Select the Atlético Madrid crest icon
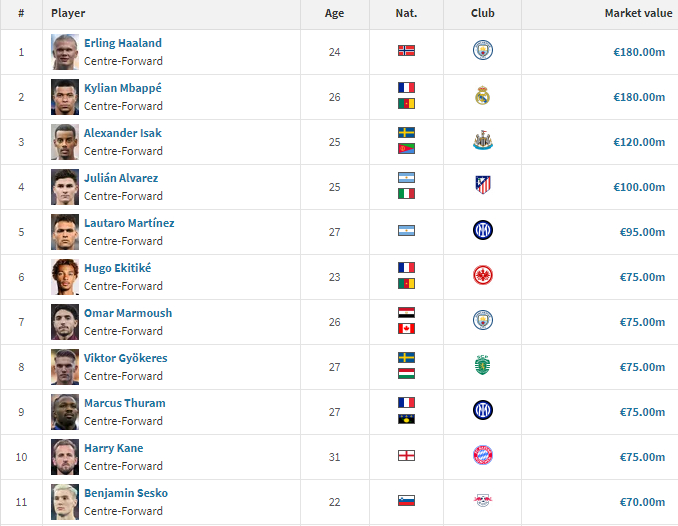This screenshot has height=526, width=678. click(483, 186)
